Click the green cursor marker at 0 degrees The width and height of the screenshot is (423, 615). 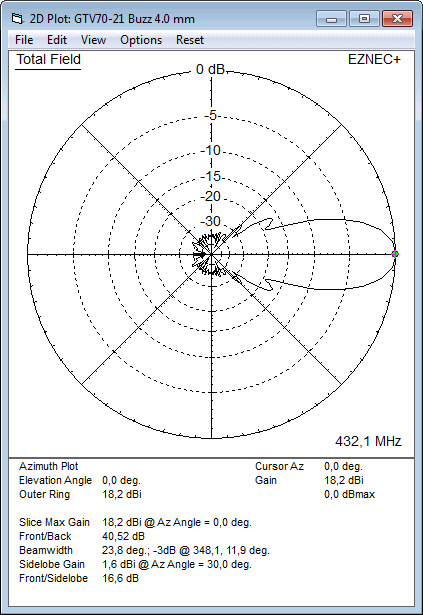[395, 254]
